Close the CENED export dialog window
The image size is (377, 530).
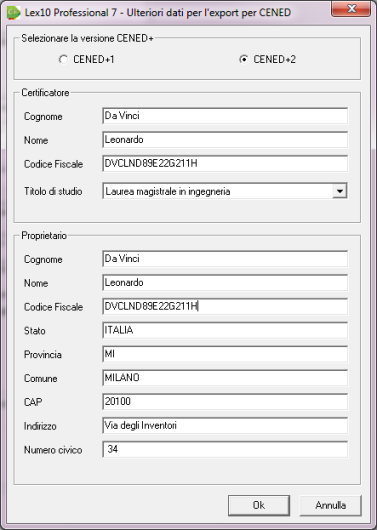tap(351, 8)
